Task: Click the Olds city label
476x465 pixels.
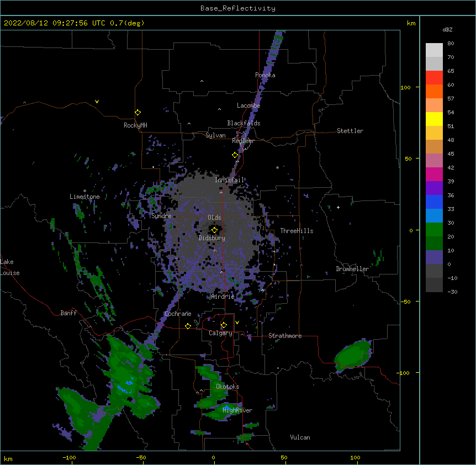Action: pos(214,218)
